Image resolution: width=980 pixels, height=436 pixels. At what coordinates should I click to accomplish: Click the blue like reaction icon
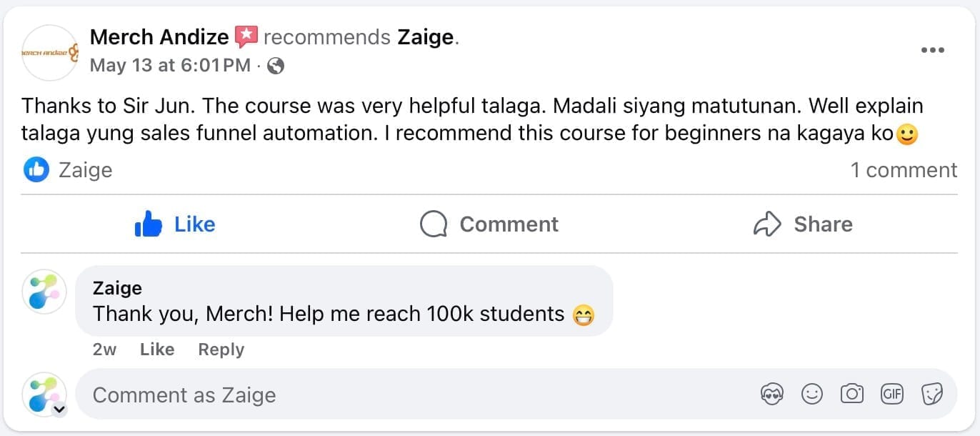pyautogui.click(x=36, y=170)
